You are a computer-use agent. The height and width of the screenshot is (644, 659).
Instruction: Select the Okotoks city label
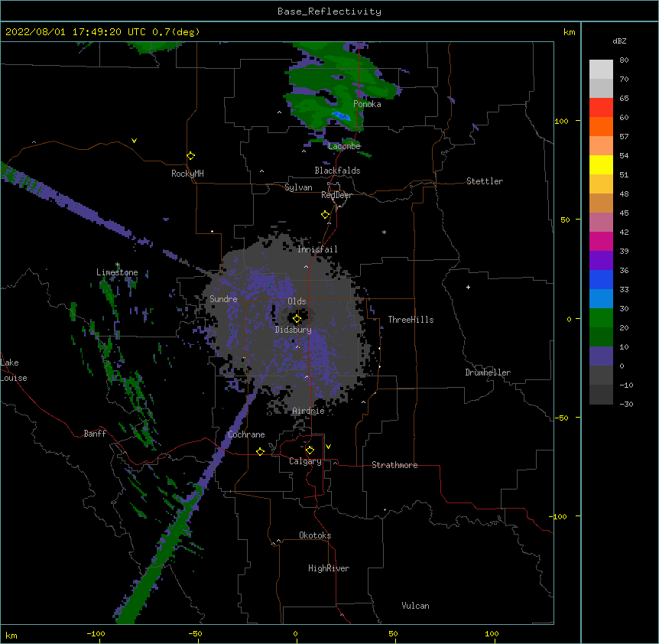tap(315, 535)
